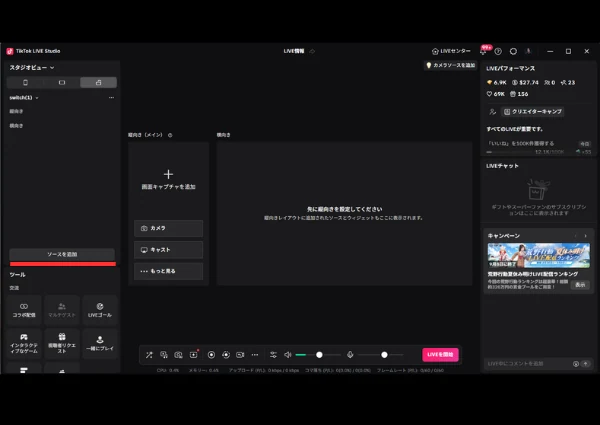Click the gift count 156 stat
This screenshot has height=425, width=600.
(x=519, y=94)
